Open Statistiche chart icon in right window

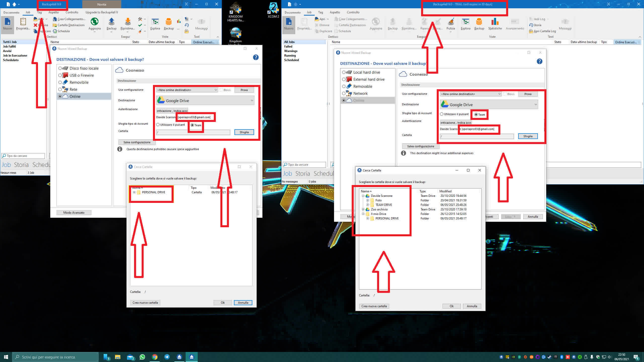(x=495, y=24)
